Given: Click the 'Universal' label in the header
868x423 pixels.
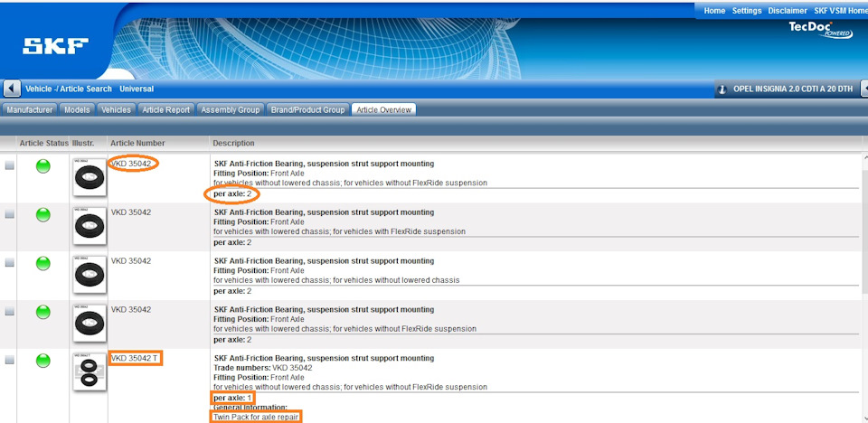Looking at the screenshot, I should coord(137,89).
